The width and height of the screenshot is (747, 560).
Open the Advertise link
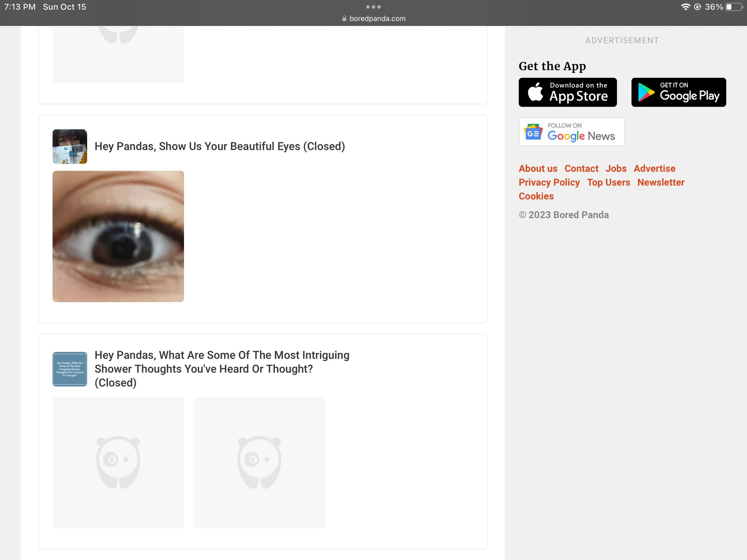[654, 168]
